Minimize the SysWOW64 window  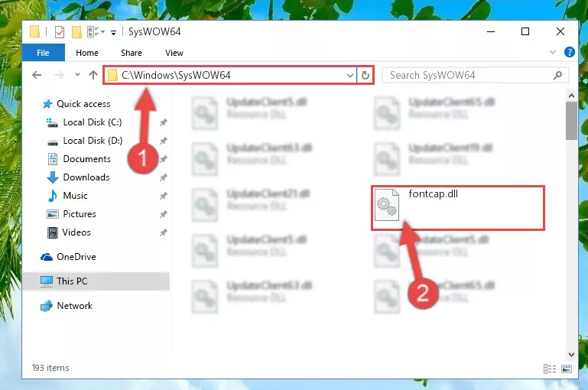(491, 32)
